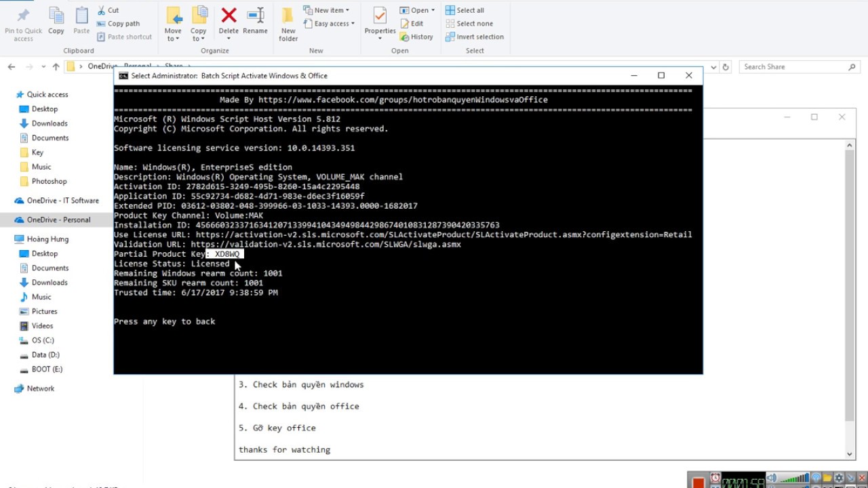Click the Explorer refresh button
This screenshot has height=488, width=868.
pos(726,67)
